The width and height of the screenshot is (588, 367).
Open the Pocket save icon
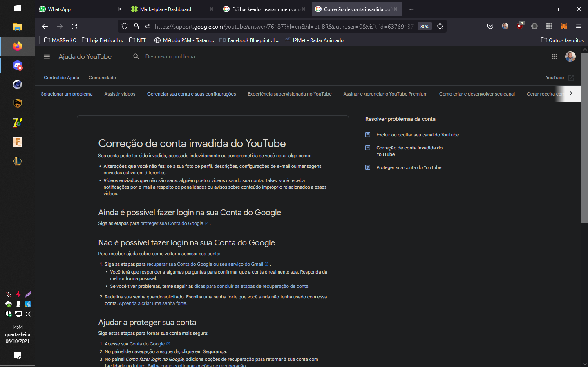[x=490, y=27]
